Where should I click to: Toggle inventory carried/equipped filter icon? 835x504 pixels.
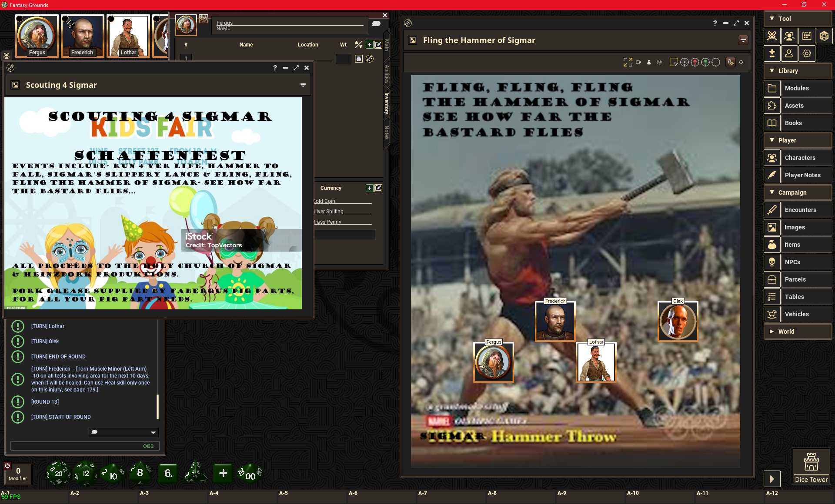tap(358, 45)
